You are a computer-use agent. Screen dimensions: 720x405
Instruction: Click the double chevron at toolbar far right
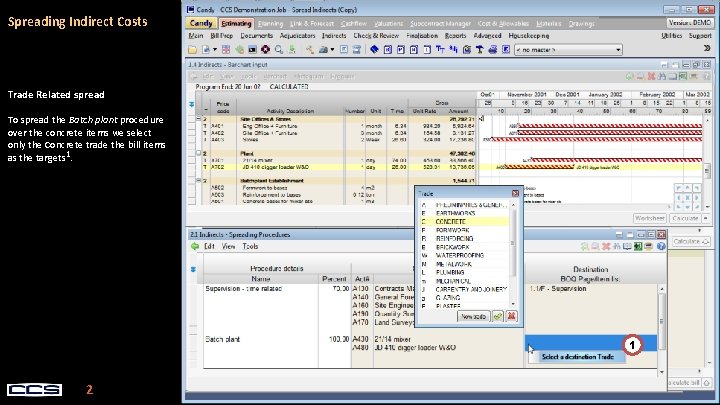click(x=707, y=48)
